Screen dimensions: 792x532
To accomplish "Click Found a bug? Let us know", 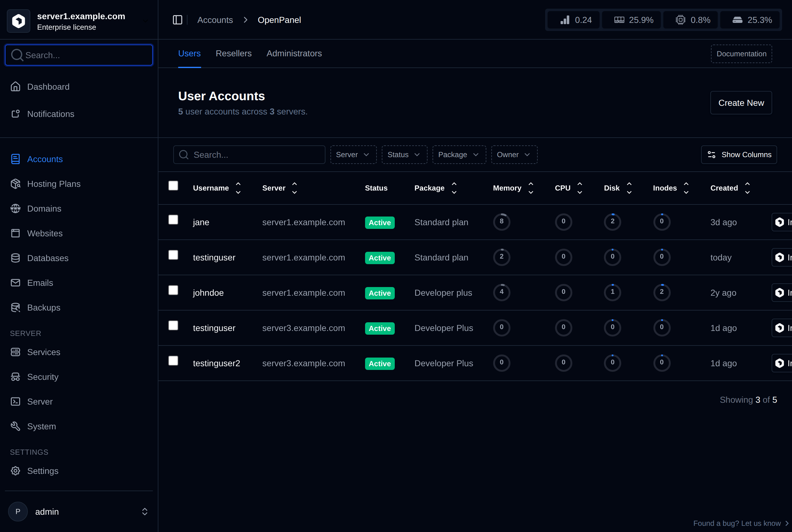I will 741,523.
